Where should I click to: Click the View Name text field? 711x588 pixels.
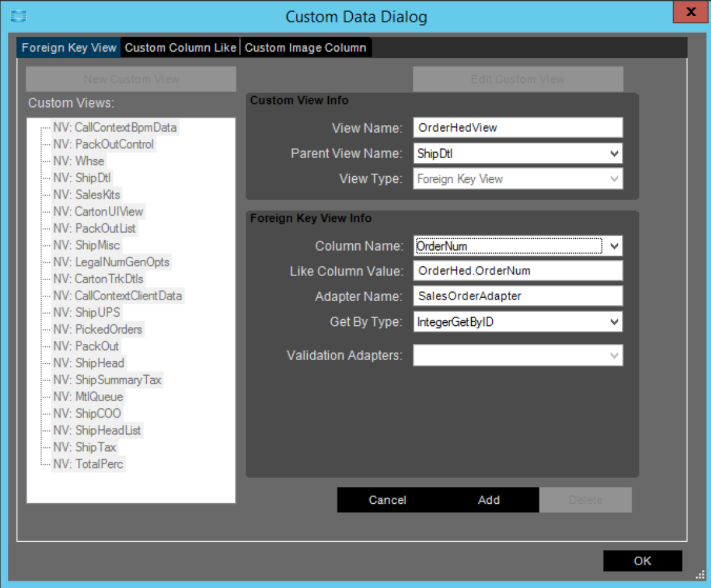pyautogui.click(x=517, y=127)
